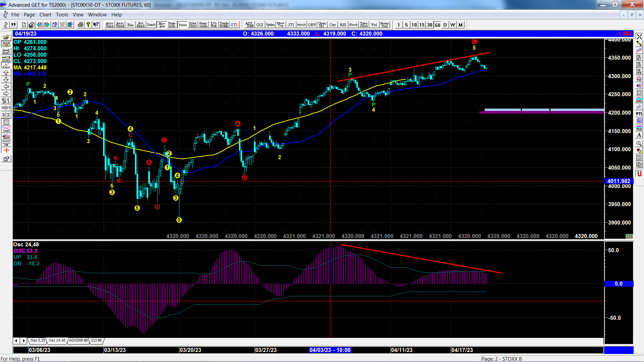Switch to the ADX/DMI 96 tab
This screenshot has height=362, width=644.
click(x=78, y=341)
